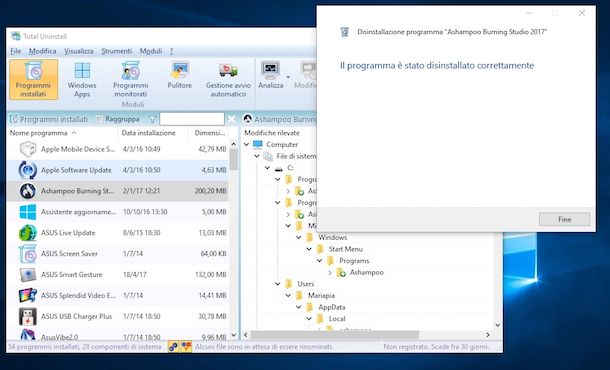Collapse the Users folder node

click(277, 284)
